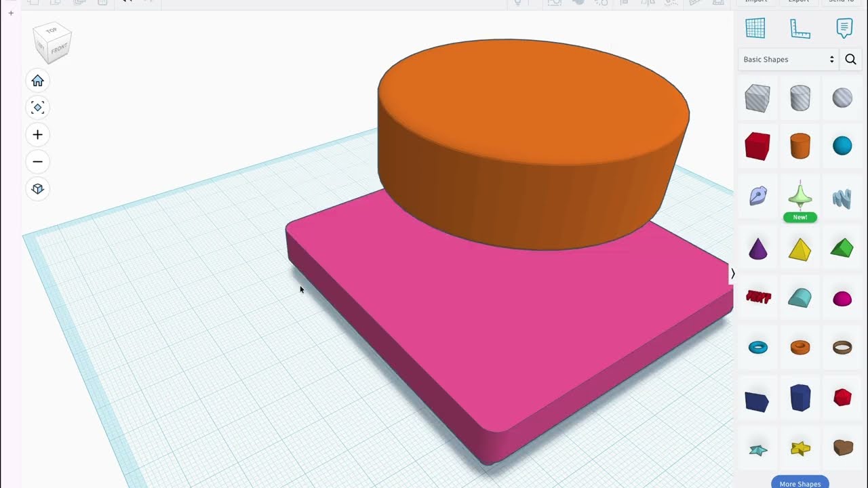The height and width of the screenshot is (488, 868).
Task: Select the Workplane grid tool
Action: (x=755, y=28)
